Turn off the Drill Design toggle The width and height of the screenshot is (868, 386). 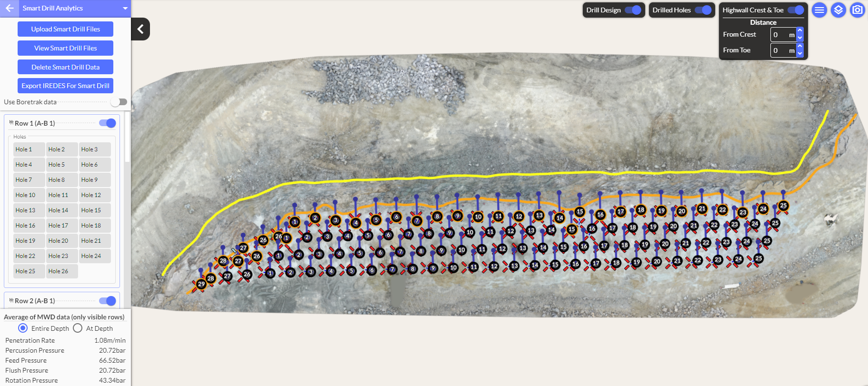coord(633,10)
